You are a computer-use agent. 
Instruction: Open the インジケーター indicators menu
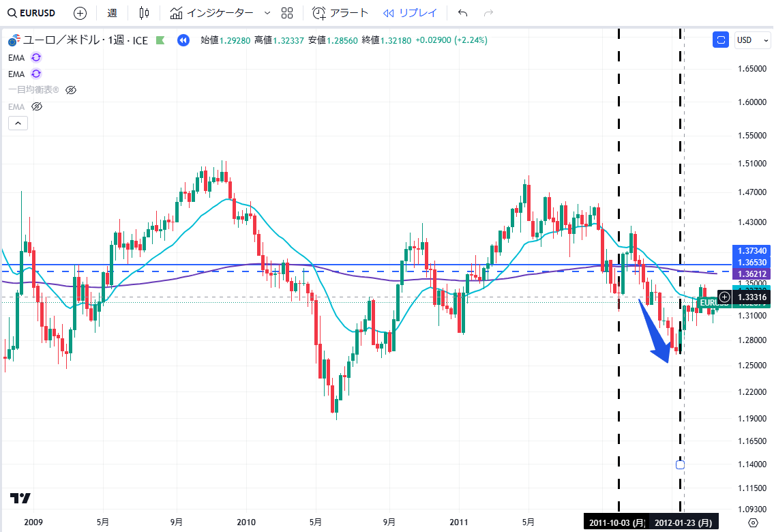tap(212, 13)
